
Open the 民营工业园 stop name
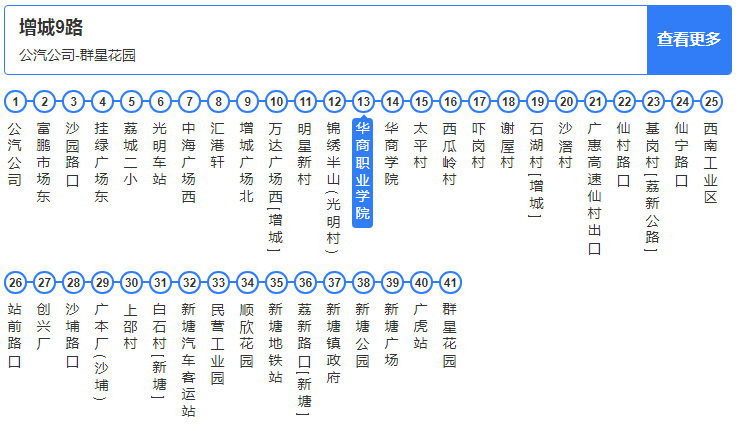[x=218, y=343]
